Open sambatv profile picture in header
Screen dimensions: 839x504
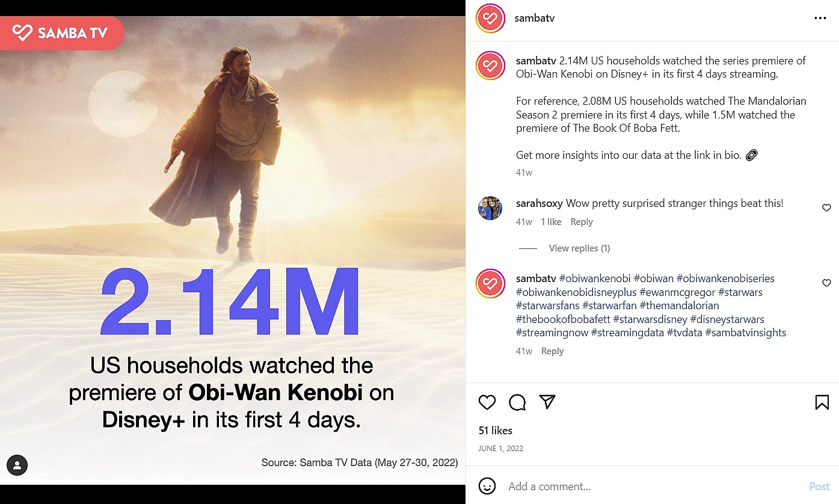click(490, 18)
